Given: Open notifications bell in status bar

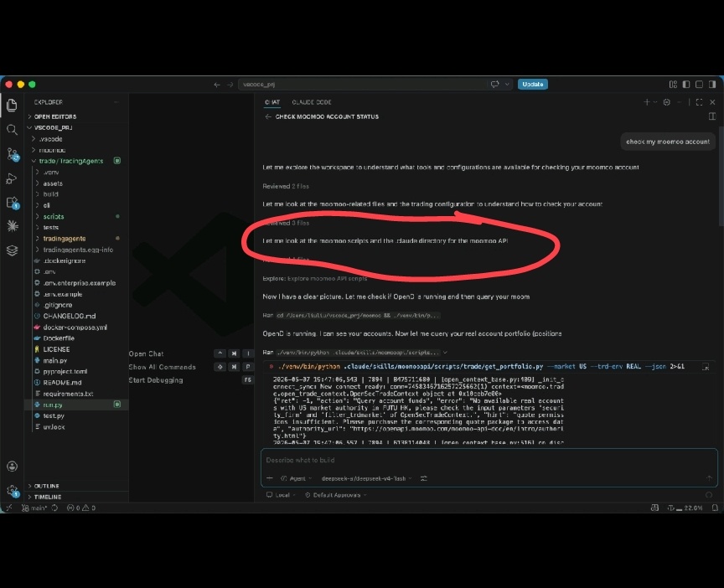Looking at the screenshot, I should 715,508.
